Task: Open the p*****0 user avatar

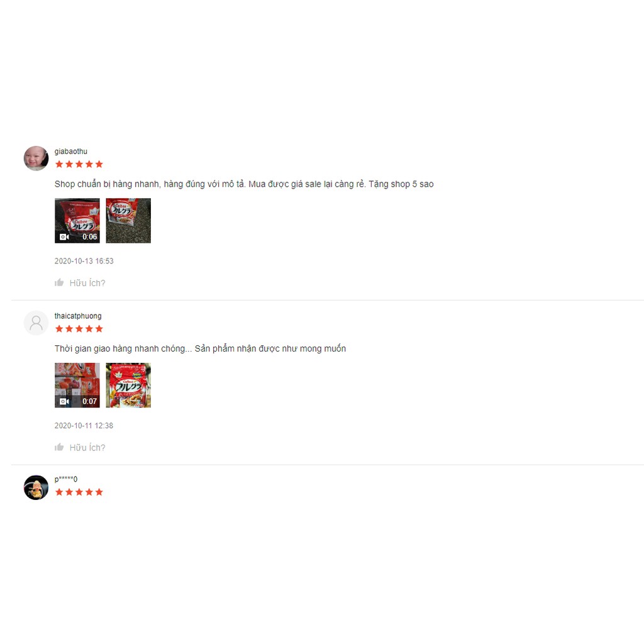Action: [36, 487]
